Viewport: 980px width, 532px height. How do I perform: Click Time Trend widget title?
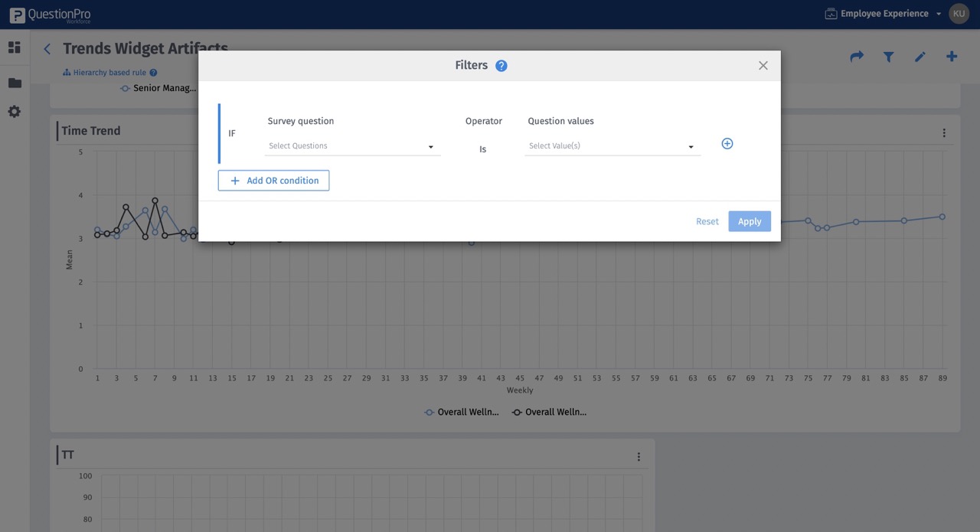[x=91, y=131]
